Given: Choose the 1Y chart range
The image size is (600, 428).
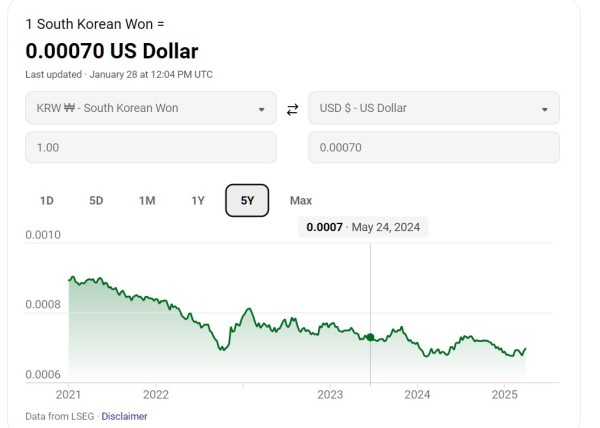Looking at the screenshot, I should [x=198, y=201].
